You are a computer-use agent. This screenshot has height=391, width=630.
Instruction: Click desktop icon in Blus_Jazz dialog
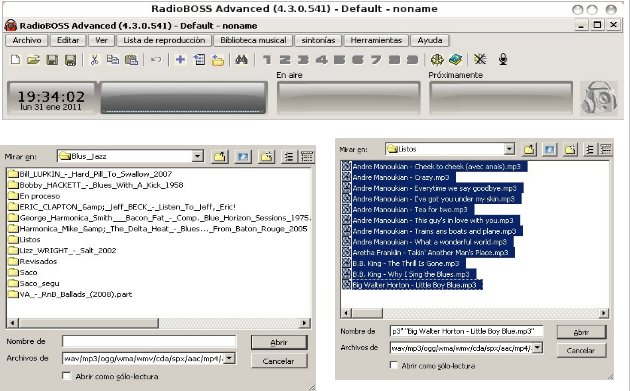[x=243, y=156]
